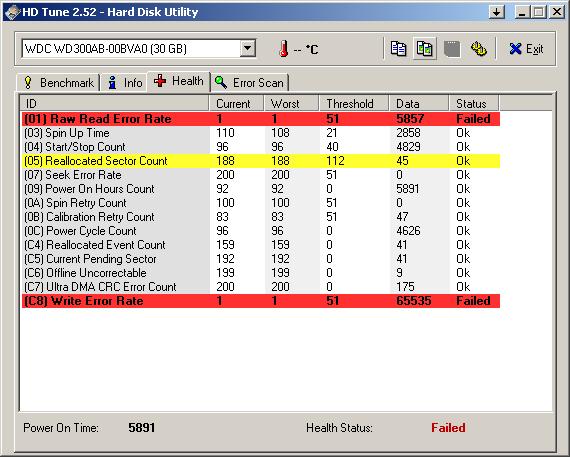Click the data value 5857
This screenshot has height=457, width=570.
[410, 119]
